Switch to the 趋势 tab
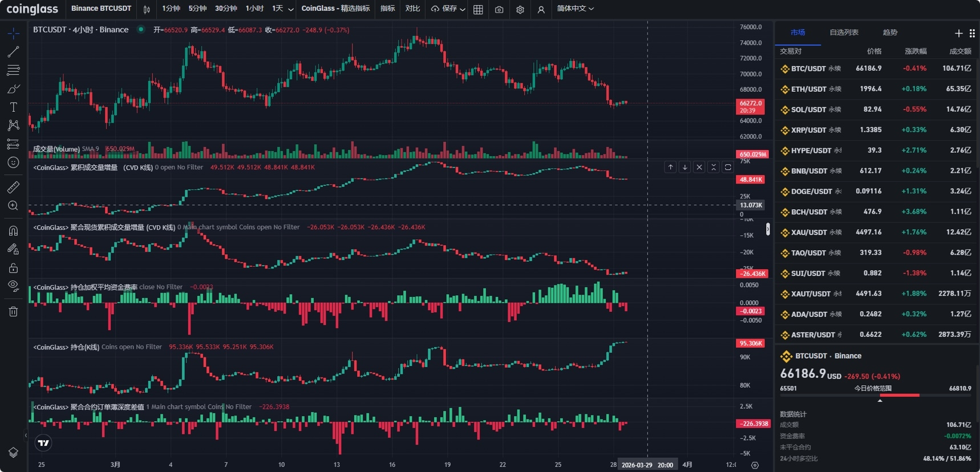Screen dimensions: 980x472 890,32
